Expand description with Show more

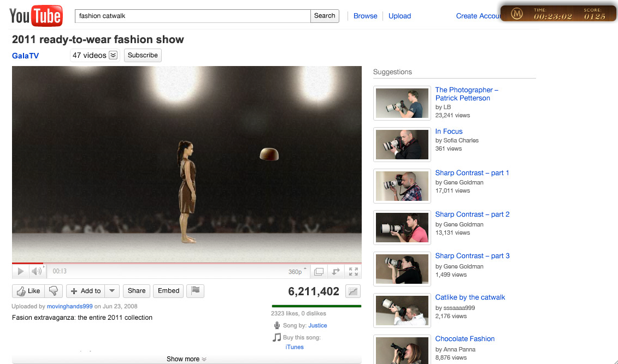coord(186,359)
